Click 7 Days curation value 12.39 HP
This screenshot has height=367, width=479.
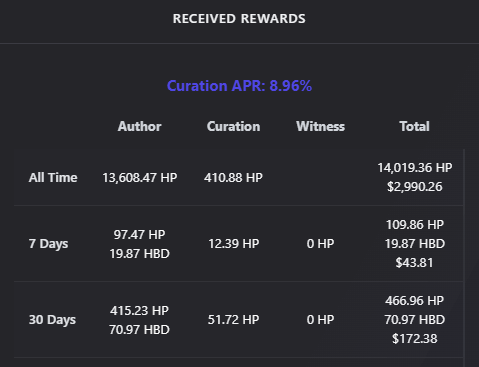click(x=233, y=244)
